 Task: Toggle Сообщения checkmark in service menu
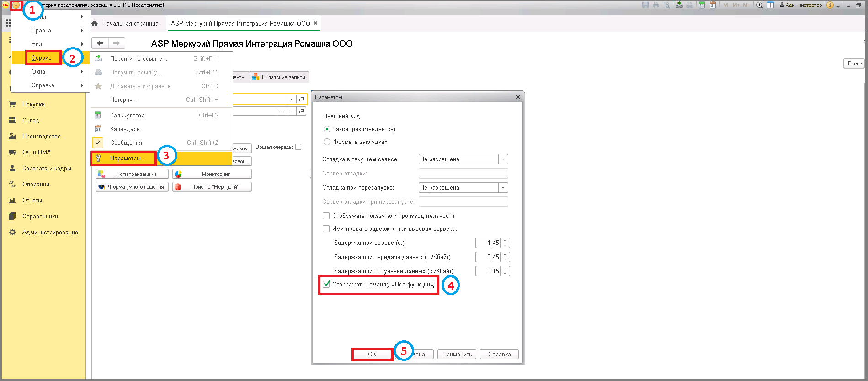click(x=98, y=143)
